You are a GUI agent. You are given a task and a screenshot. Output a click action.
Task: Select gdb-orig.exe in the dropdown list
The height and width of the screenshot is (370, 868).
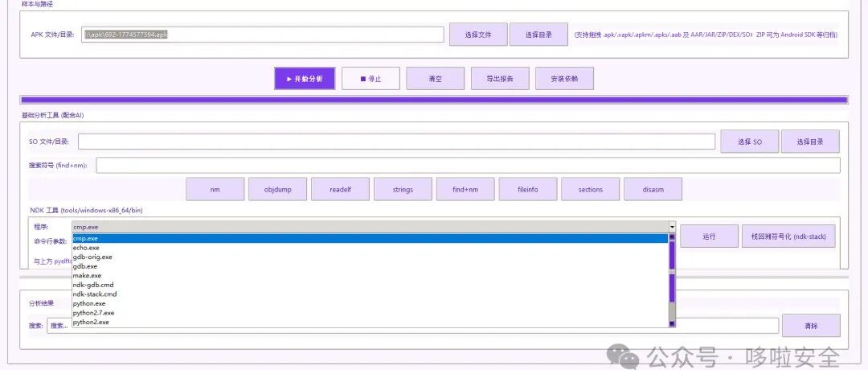pyautogui.click(x=370, y=257)
